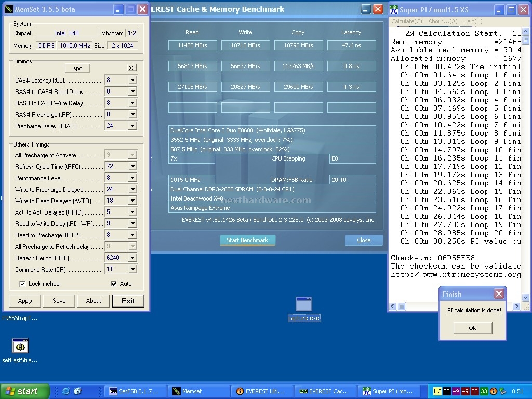The height and width of the screenshot is (399, 532).
Task: Minimize the EVEREST benchmark window
Action: [x=365, y=9]
